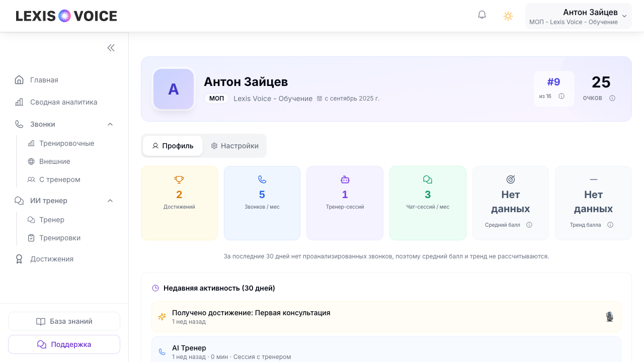Image resolution: width=644 pixels, height=362 pixels.
Task: Click the dash icon on the Тренд балла card
Action: point(594,179)
